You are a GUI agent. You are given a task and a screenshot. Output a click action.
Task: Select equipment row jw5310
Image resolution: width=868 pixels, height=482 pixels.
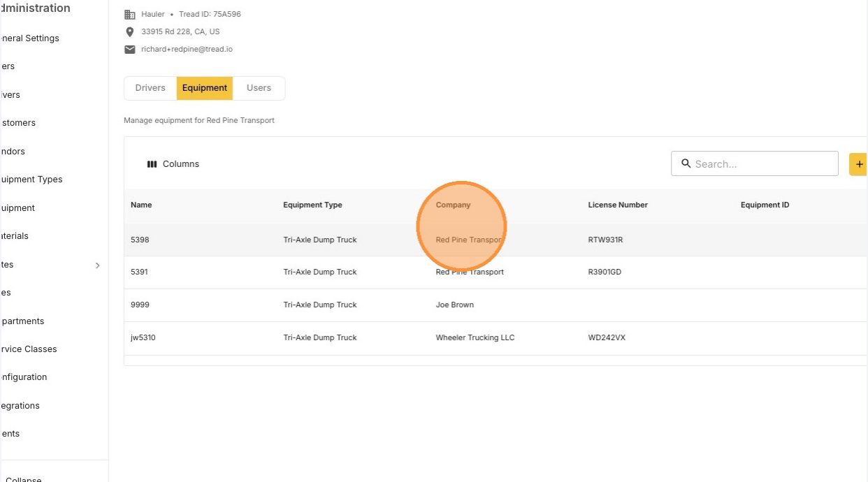point(496,338)
